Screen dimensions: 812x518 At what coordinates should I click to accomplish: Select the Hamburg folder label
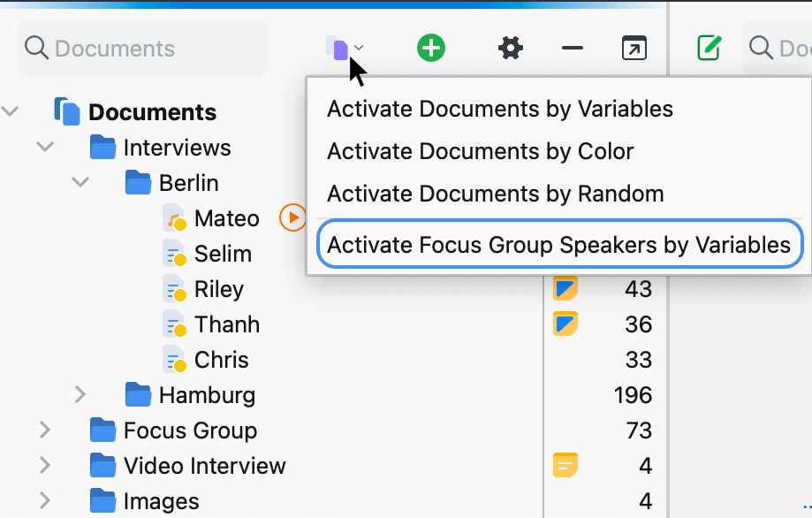(207, 395)
